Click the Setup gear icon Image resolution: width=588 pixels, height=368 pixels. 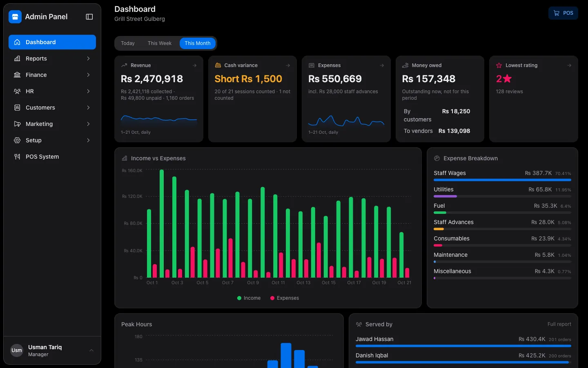17,140
